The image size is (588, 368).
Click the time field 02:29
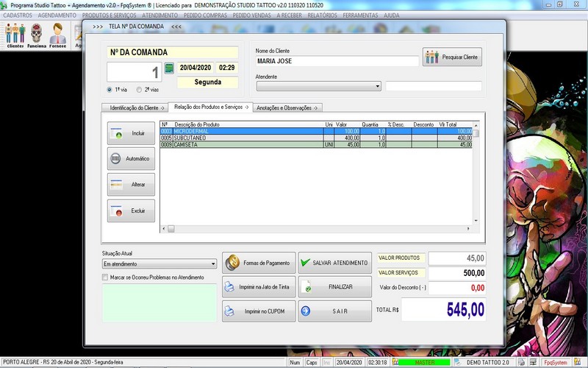[227, 68]
